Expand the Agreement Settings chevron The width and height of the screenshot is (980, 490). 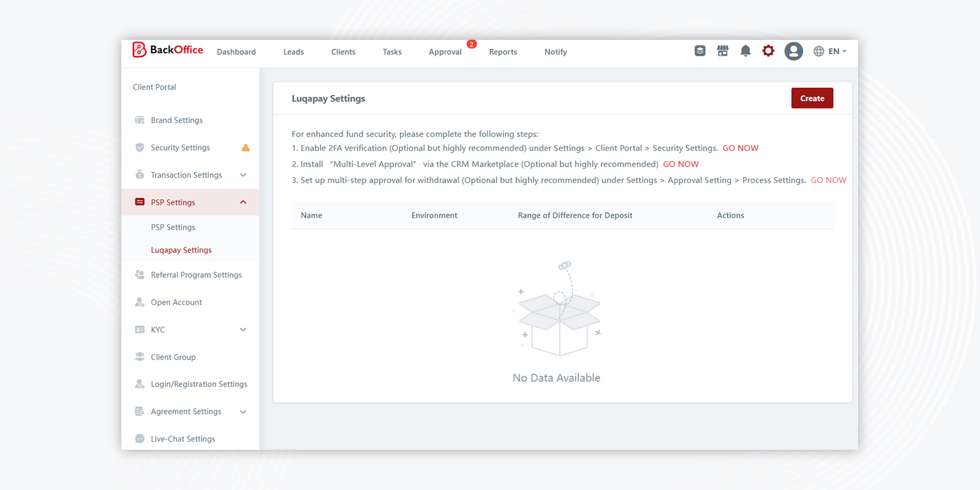click(243, 412)
